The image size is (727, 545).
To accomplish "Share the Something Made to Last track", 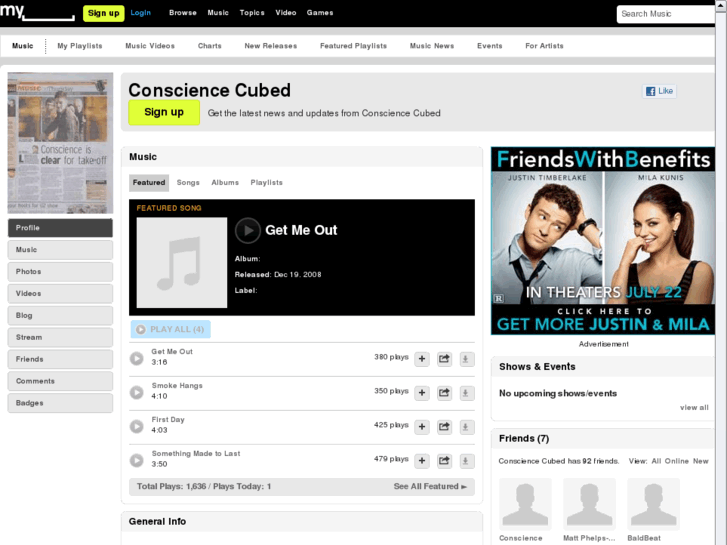I will pyautogui.click(x=444, y=461).
